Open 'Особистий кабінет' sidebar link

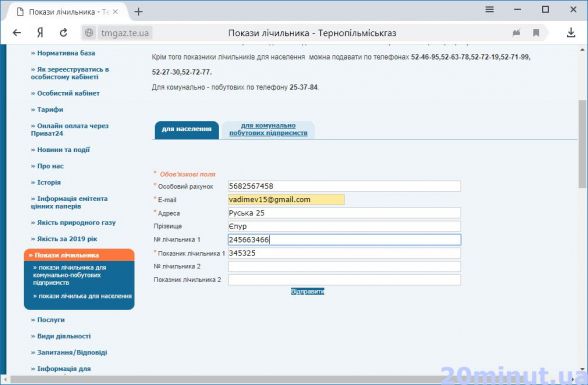coord(65,93)
